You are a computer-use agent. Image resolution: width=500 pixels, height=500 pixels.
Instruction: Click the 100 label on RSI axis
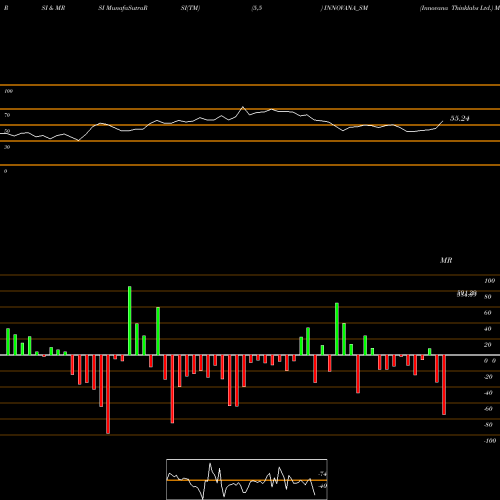(x=9, y=91)
